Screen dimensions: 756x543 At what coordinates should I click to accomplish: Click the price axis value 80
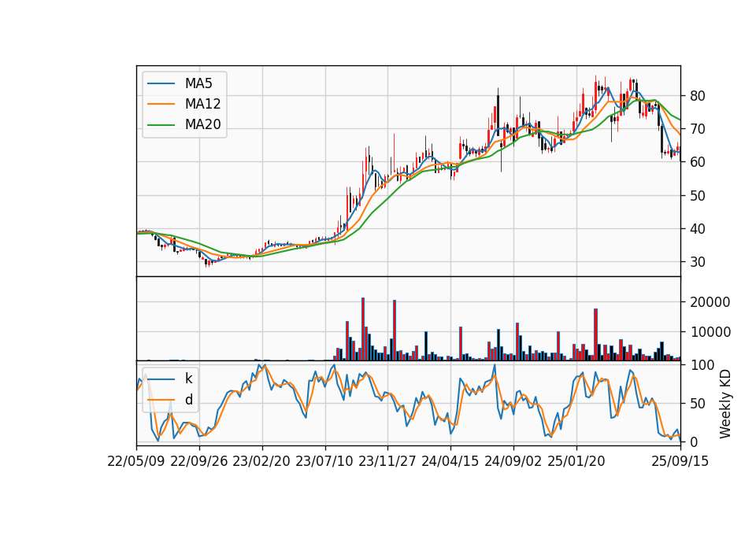click(698, 96)
